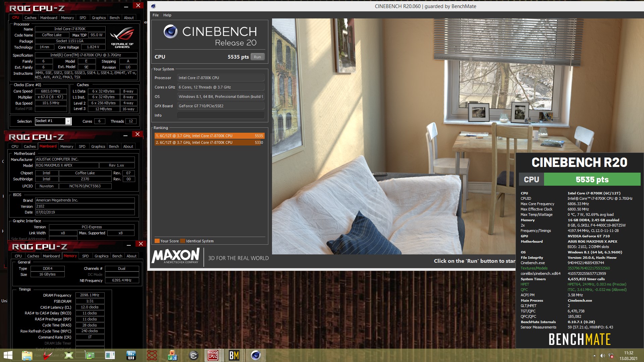Select ranking entry 1 scoring 5535
644x362 pixels.
click(x=209, y=136)
